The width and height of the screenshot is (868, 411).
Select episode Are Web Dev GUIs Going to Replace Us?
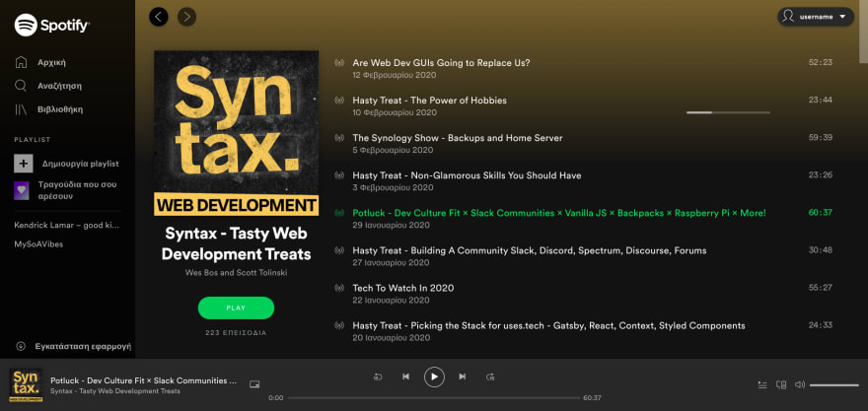pos(441,62)
